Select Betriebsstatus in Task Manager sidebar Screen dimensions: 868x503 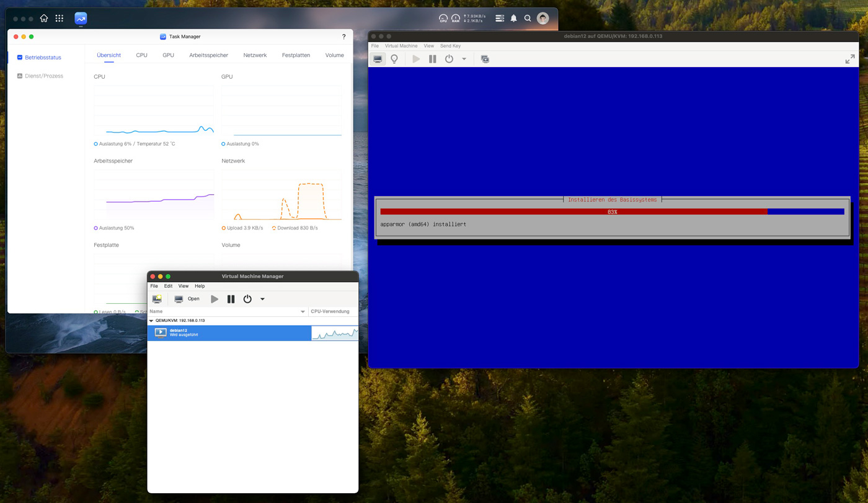click(x=43, y=57)
